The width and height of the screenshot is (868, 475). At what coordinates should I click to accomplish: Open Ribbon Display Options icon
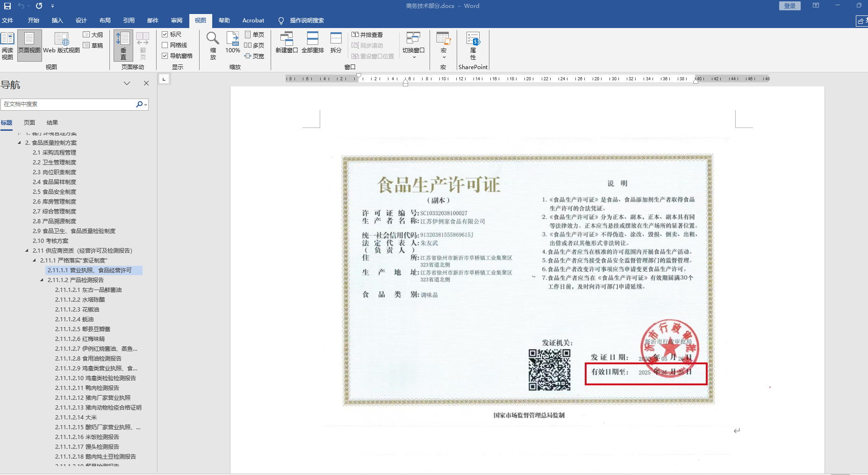pos(816,6)
